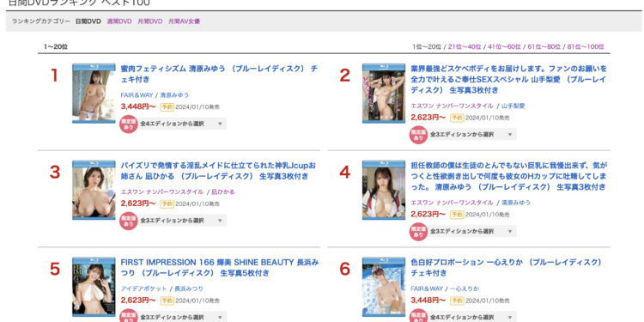
Task: Click 予約 tag on rank 4 item
Action: click(457, 215)
